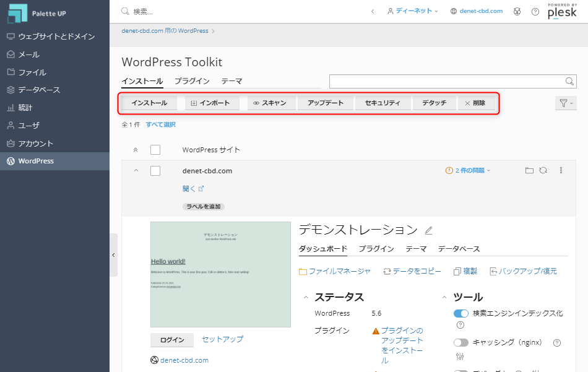Switch to the top プラグイン tab
588x372 pixels.
[x=192, y=81]
